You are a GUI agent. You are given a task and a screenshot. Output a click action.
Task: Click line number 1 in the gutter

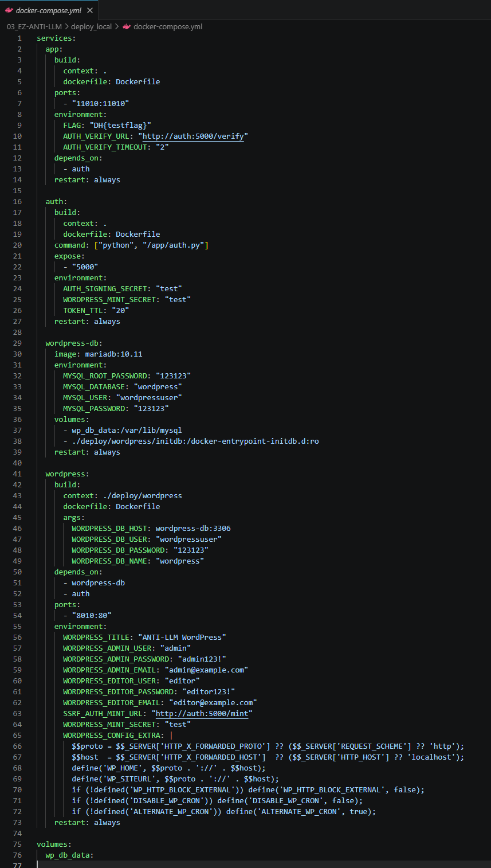[x=19, y=38]
